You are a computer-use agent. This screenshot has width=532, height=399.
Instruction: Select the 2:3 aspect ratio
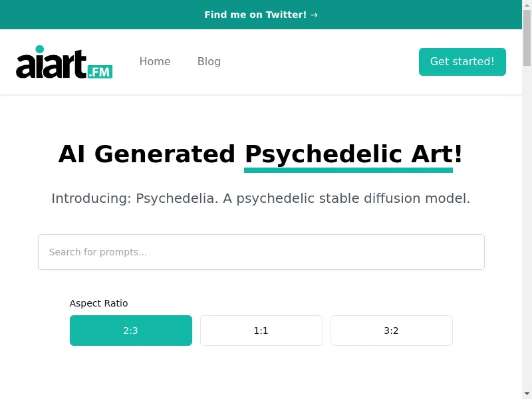(x=131, y=331)
